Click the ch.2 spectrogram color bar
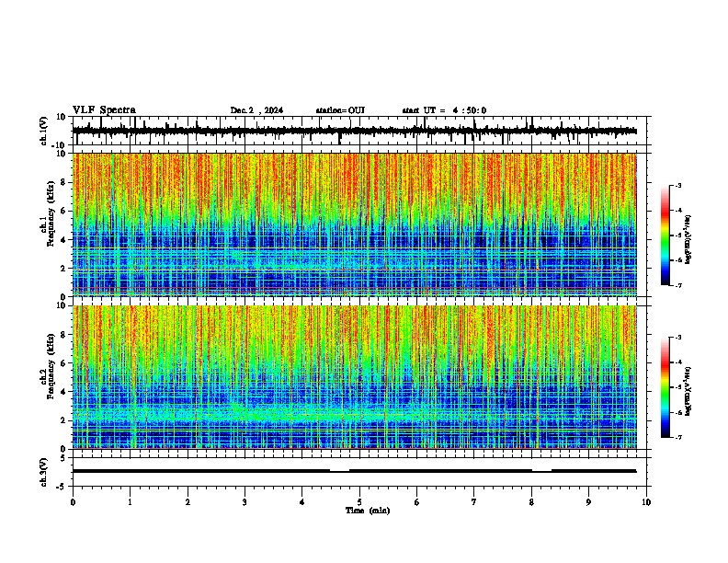This screenshot has width=728, height=563. pos(665,387)
